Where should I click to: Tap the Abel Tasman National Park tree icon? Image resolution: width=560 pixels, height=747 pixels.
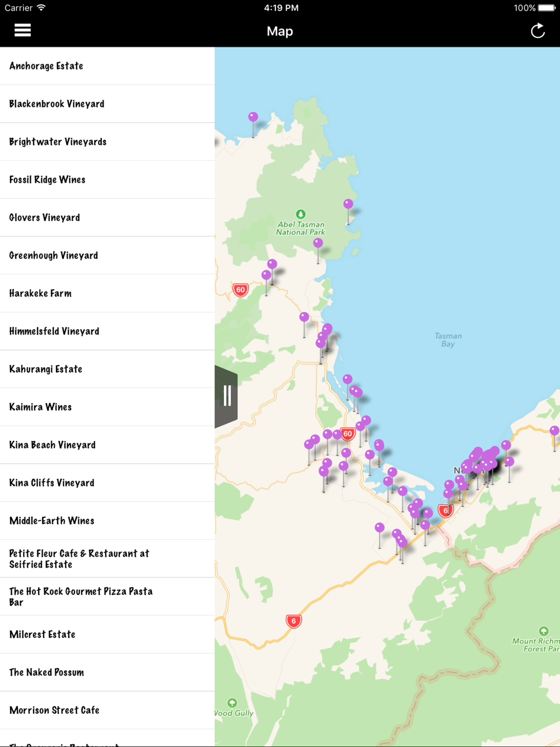click(301, 214)
